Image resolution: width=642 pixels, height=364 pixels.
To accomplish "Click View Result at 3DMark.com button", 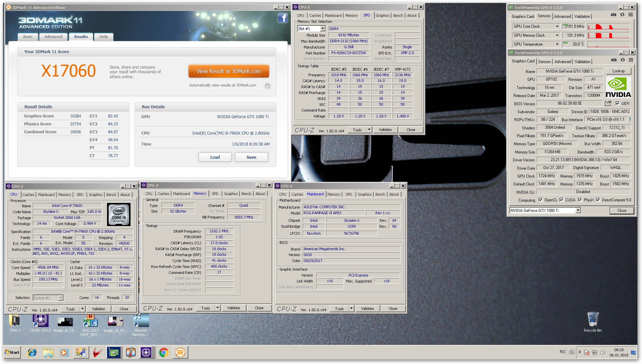I will tap(229, 71).
